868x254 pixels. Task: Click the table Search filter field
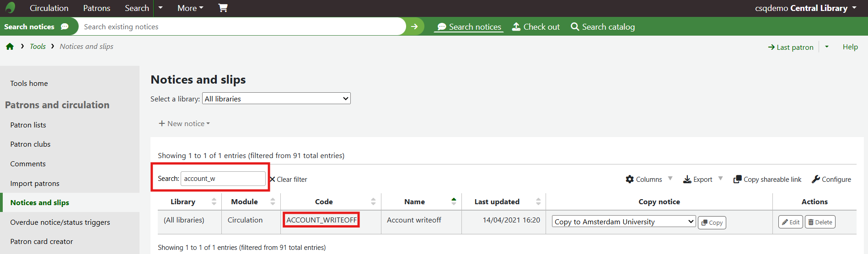click(x=223, y=179)
